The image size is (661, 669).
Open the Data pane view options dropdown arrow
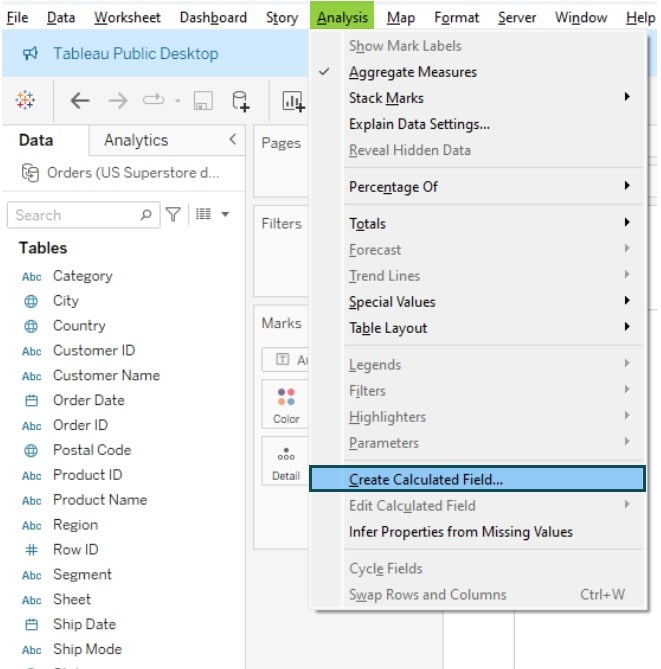point(225,214)
